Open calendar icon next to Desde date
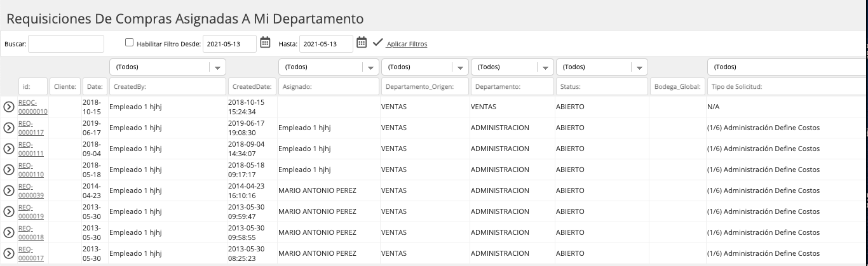Screen dimensions: 868x266 coord(266,43)
